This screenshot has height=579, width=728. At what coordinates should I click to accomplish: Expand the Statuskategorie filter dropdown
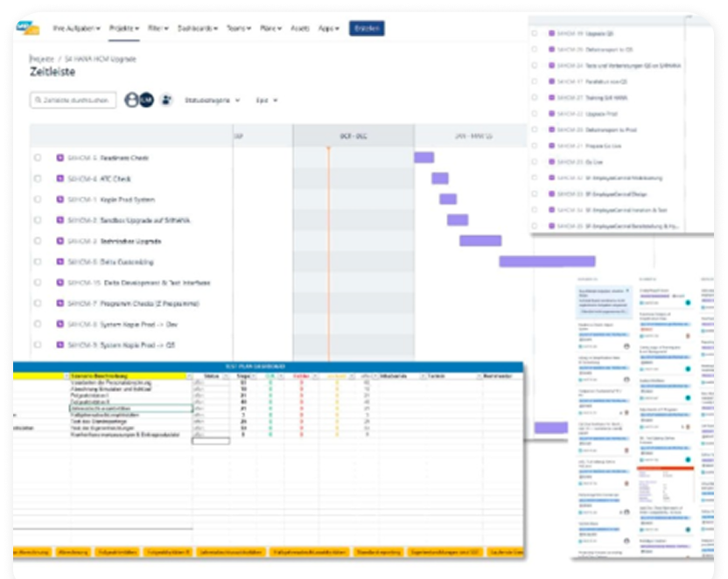(x=213, y=101)
